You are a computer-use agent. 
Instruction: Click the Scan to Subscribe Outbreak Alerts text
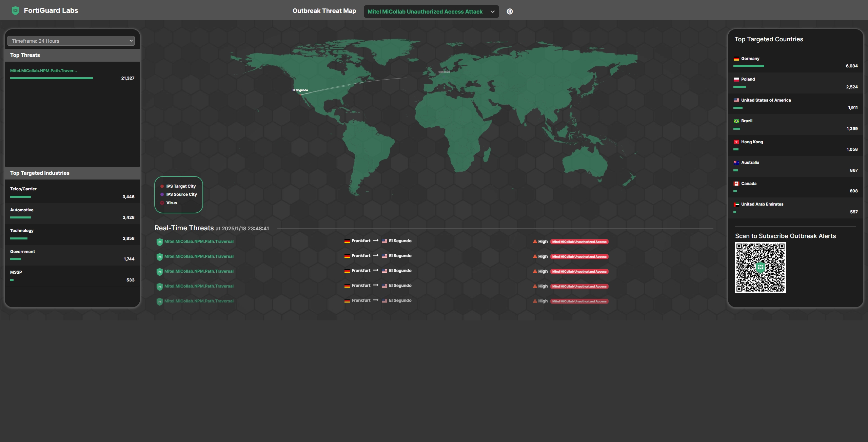[785, 236]
